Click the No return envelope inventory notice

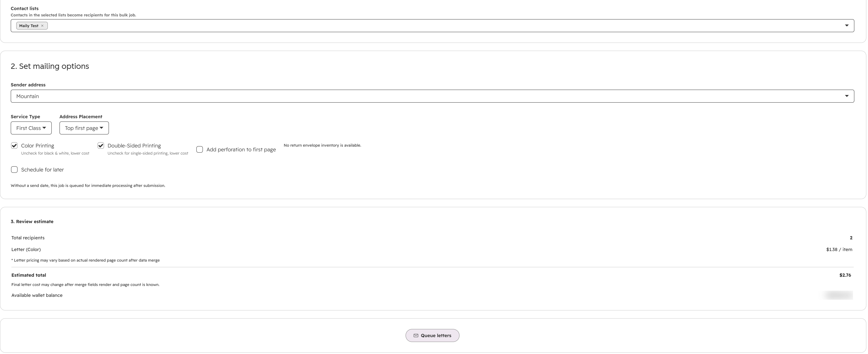coord(322,145)
